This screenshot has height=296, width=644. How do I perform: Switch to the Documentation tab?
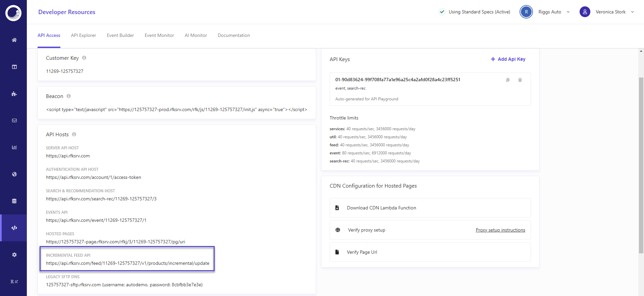234,35
